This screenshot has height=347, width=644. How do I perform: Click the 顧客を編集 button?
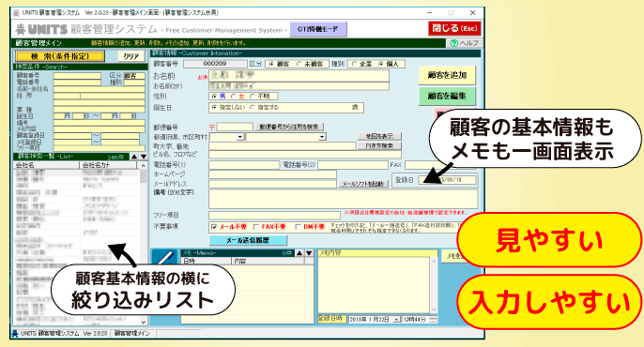447,96
